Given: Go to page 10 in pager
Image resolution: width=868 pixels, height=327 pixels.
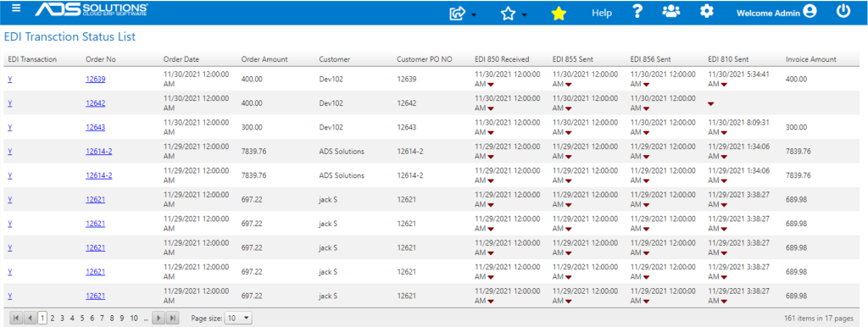Looking at the screenshot, I should pyautogui.click(x=134, y=319).
